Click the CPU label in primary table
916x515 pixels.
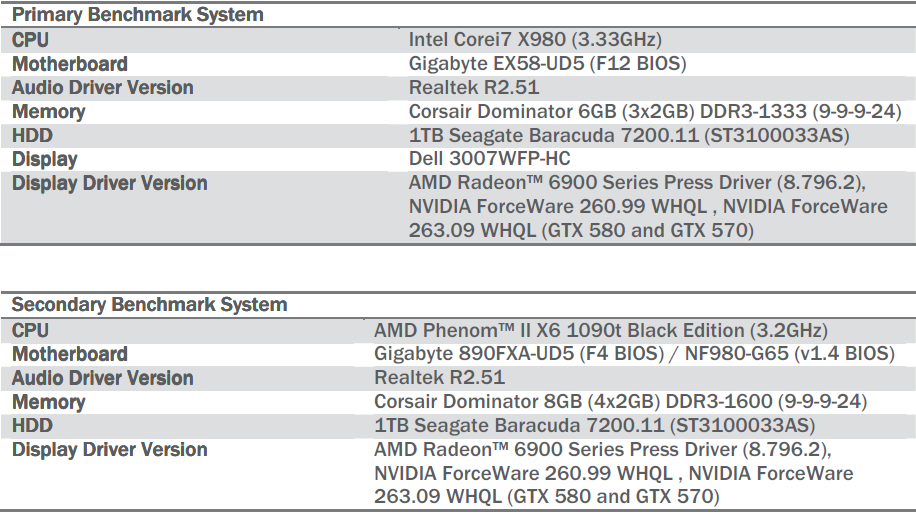pos(30,40)
